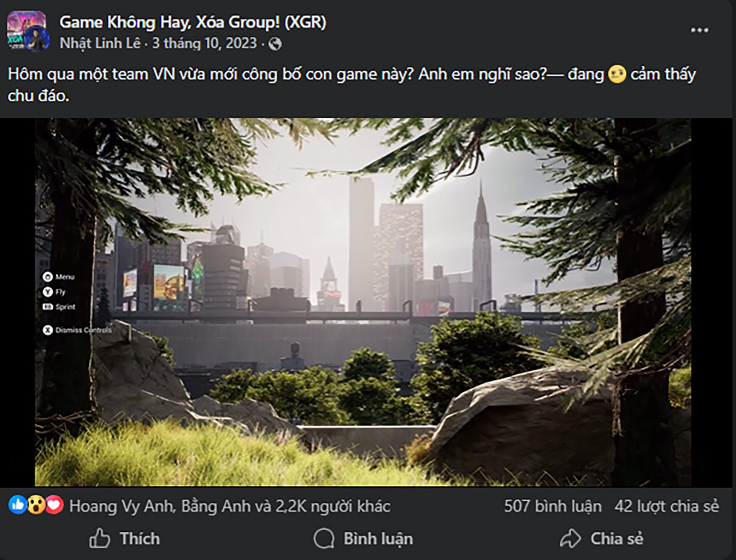Click the post date 3 tháng 10, 2023

(x=204, y=44)
